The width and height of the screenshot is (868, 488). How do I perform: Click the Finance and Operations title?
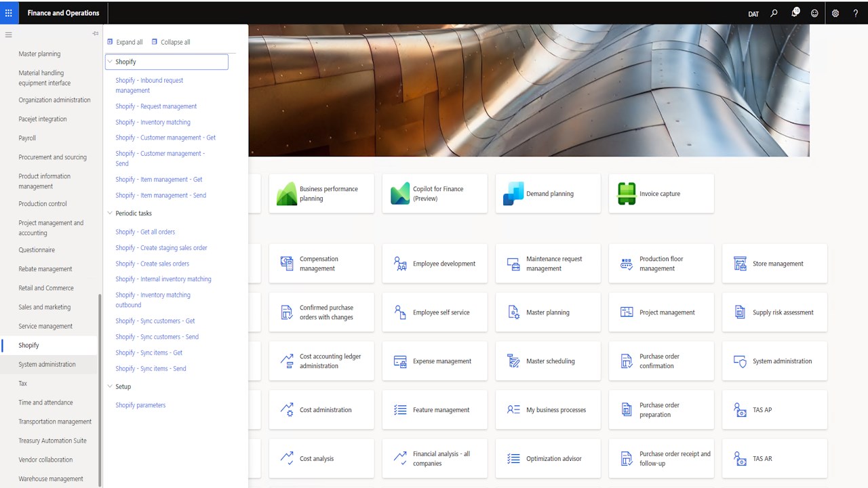pyautogui.click(x=63, y=13)
